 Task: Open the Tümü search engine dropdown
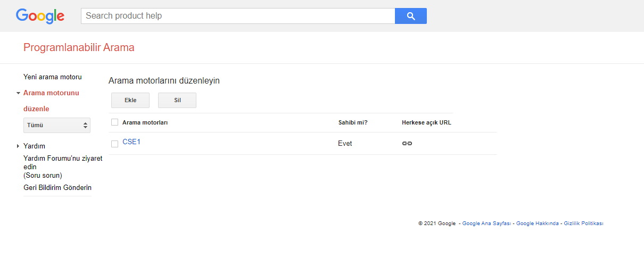pyautogui.click(x=57, y=126)
